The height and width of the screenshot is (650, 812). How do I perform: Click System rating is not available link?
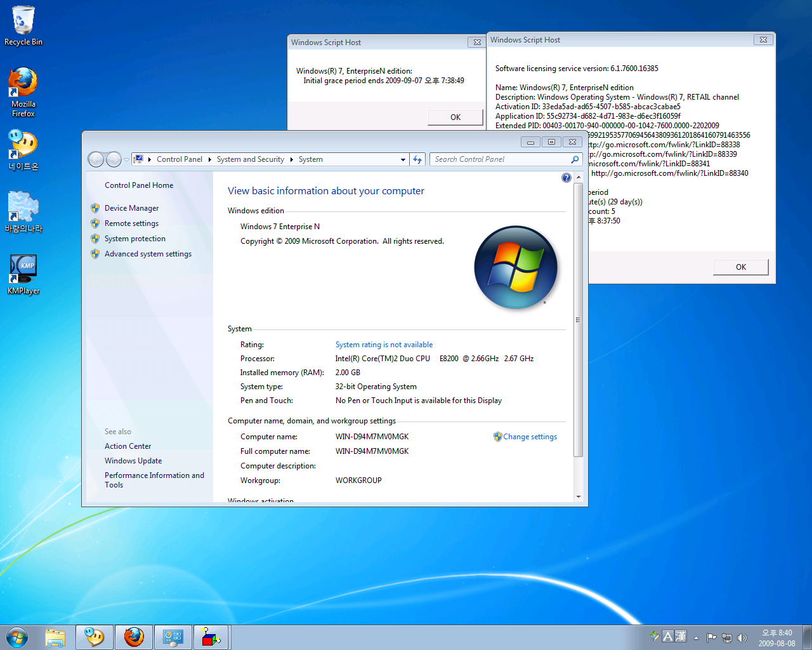point(384,345)
